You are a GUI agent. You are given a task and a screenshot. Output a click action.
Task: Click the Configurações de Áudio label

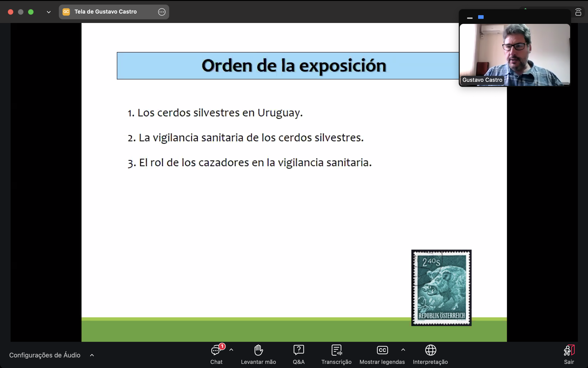(x=45, y=355)
